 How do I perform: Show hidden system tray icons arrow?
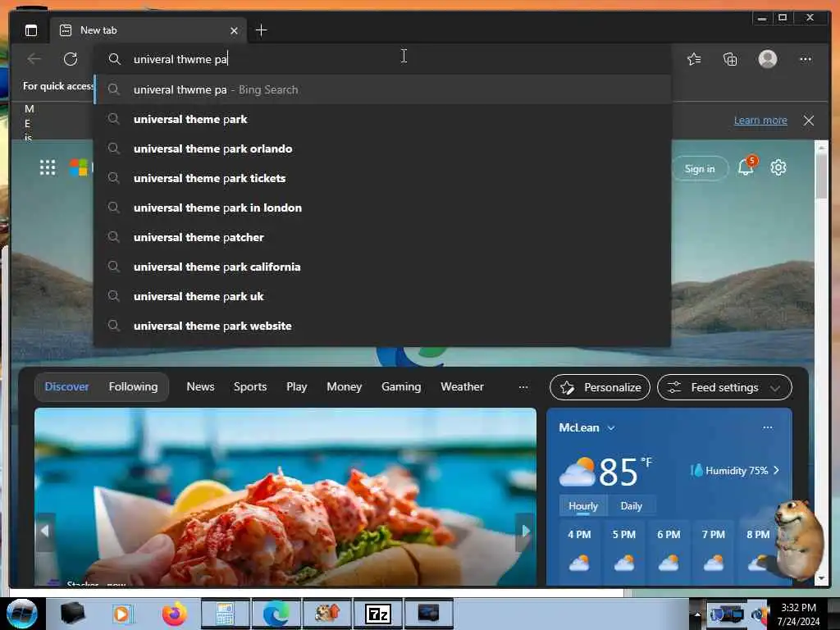pos(697,615)
